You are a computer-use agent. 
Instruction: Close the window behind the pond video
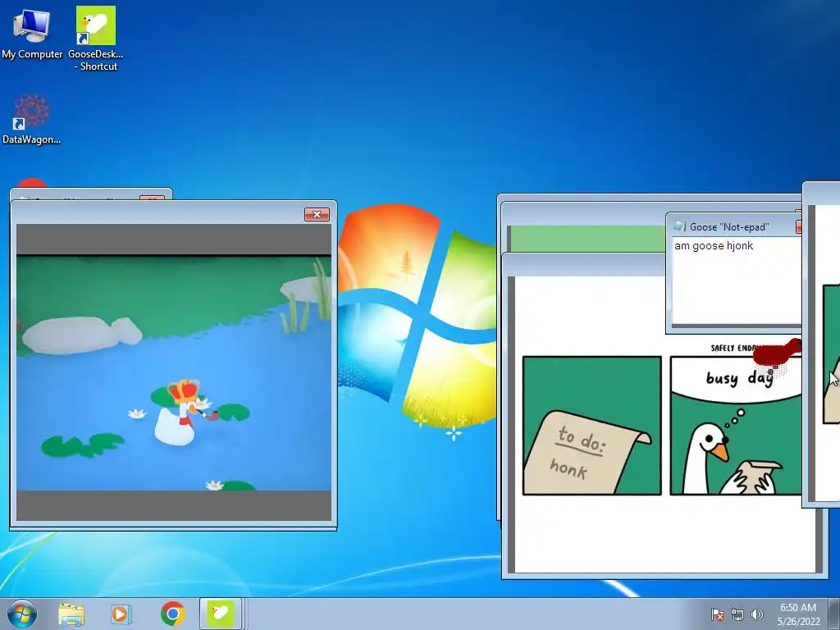click(152, 197)
